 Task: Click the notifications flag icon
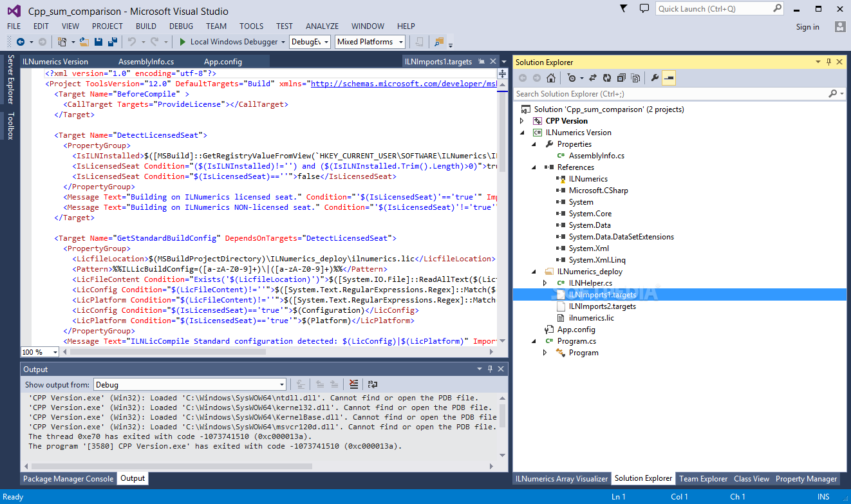[x=623, y=8]
